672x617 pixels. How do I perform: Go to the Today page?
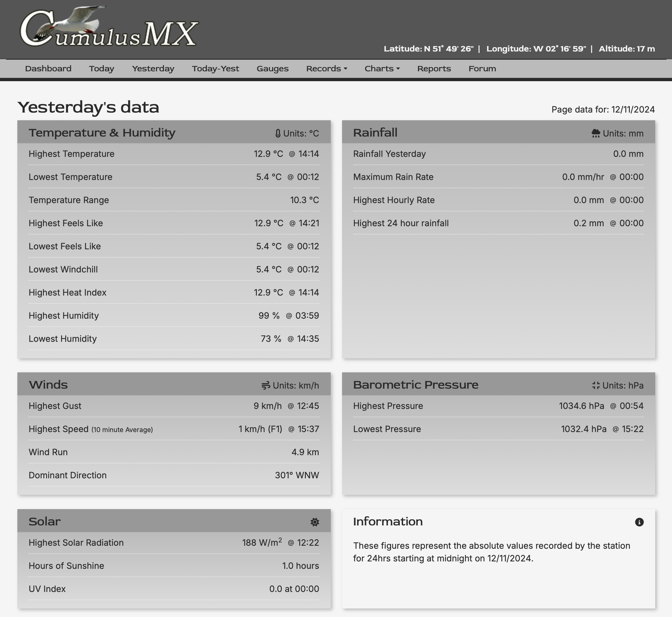click(102, 69)
